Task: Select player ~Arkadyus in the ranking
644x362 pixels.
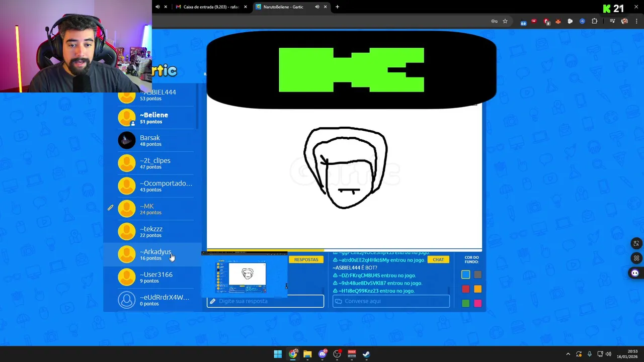Action: (156, 254)
